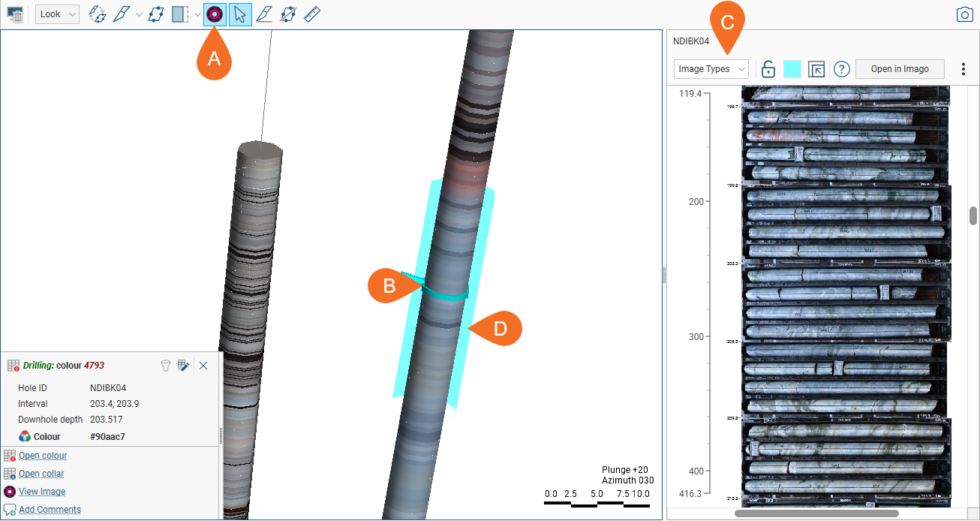Screen dimensions: 980x521
Task: Click the pop-out image window icon
Action: click(x=816, y=69)
